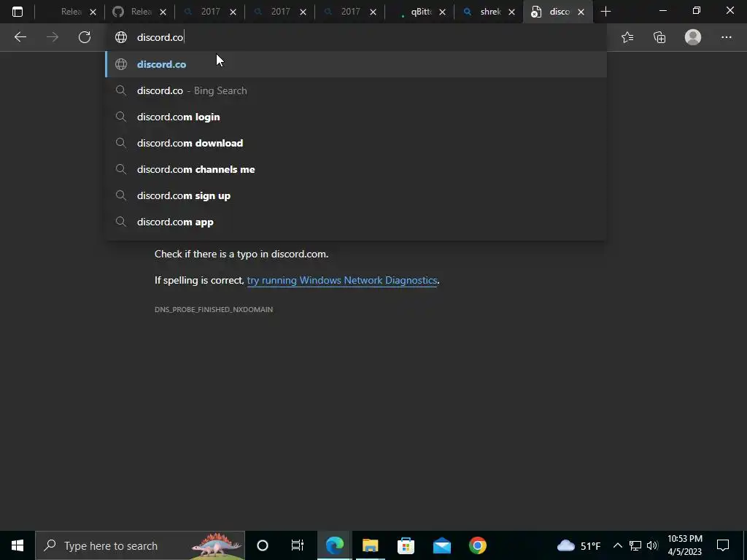Close the GitHub Relea tab
747x560 pixels.
(163, 12)
